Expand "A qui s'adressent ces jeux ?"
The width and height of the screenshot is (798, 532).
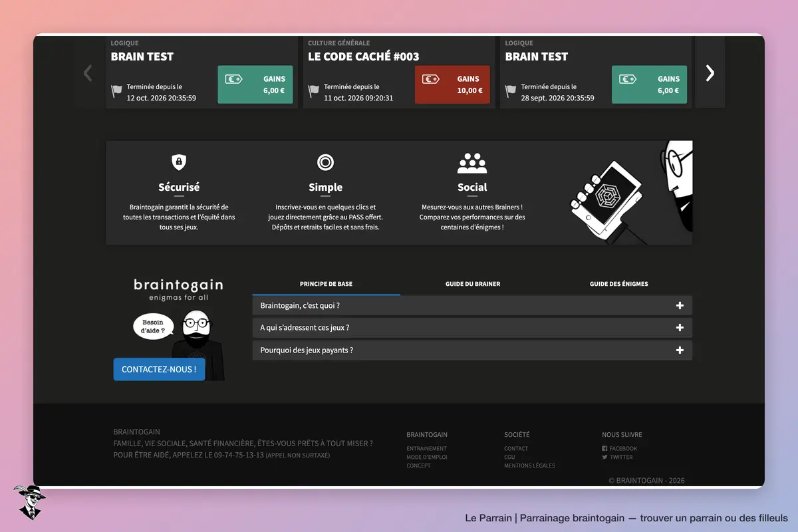coord(472,328)
